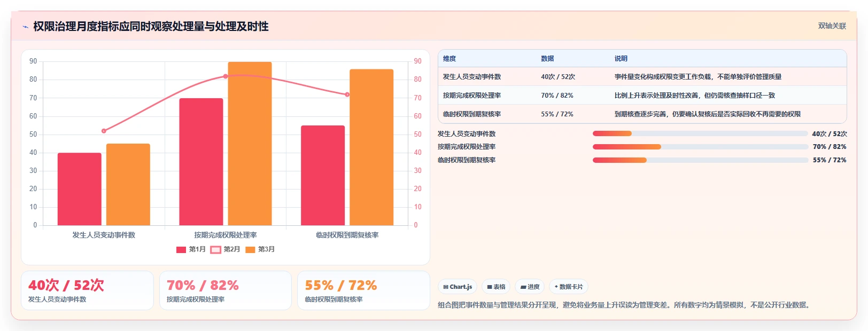Toggle the 第1月 legend item

coord(191,249)
